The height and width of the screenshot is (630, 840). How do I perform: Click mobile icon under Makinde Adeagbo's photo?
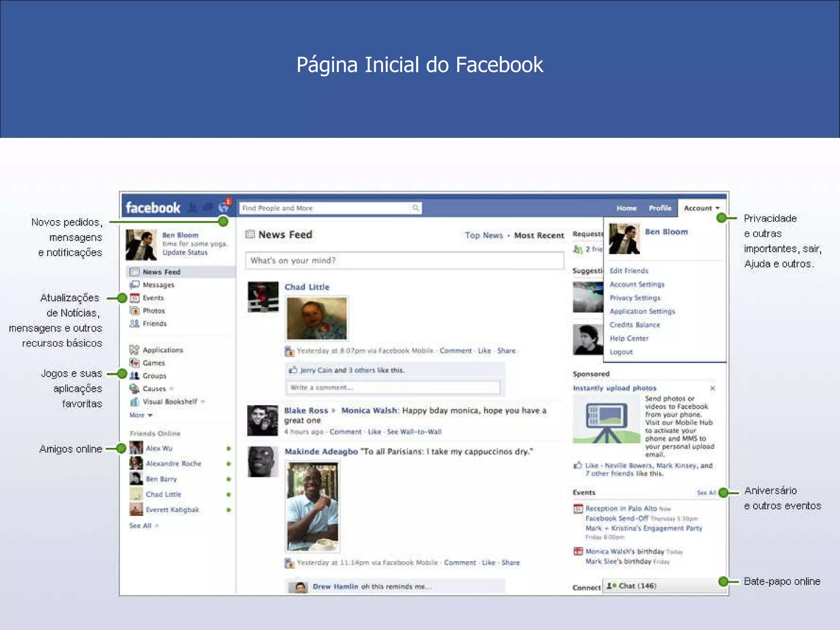pyautogui.click(x=289, y=563)
